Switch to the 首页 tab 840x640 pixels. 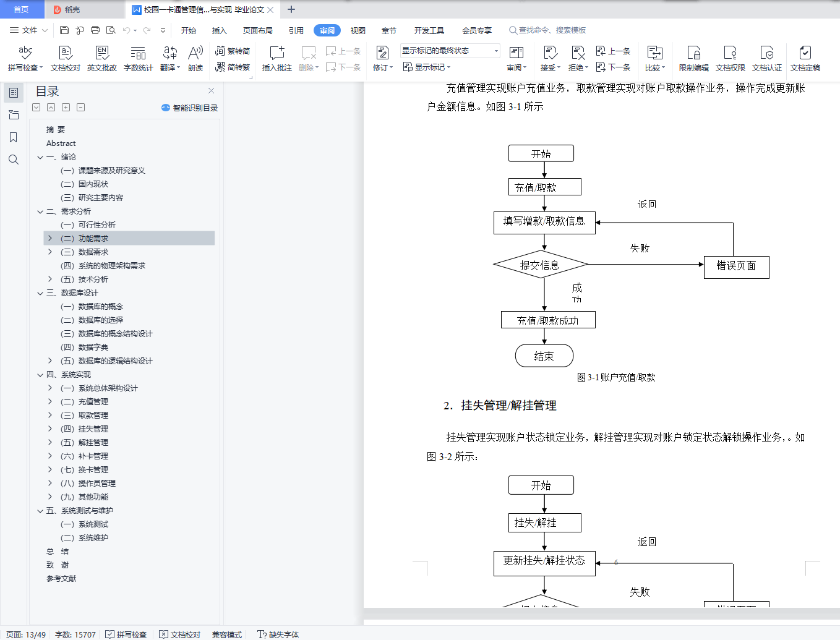[22, 9]
